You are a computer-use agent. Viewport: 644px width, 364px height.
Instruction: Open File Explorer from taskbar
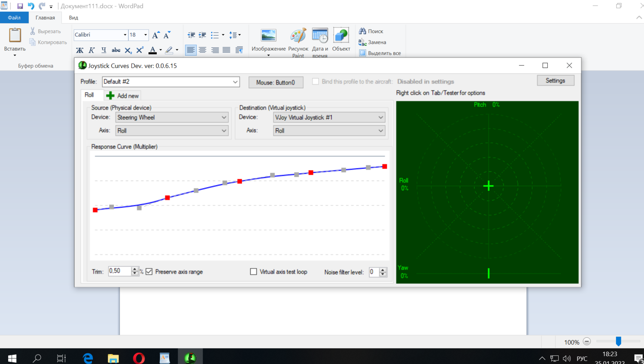pyautogui.click(x=113, y=358)
